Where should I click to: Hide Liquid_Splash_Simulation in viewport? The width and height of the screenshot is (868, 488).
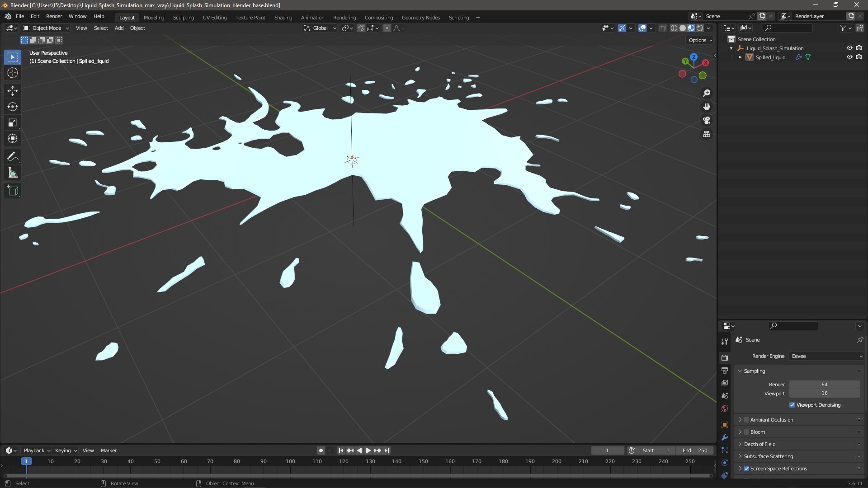[849, 48]
